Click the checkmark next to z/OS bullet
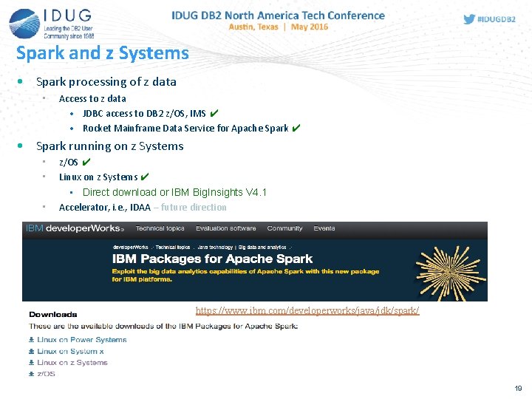The height and width of the screenshot is (399, 532). 86,162
